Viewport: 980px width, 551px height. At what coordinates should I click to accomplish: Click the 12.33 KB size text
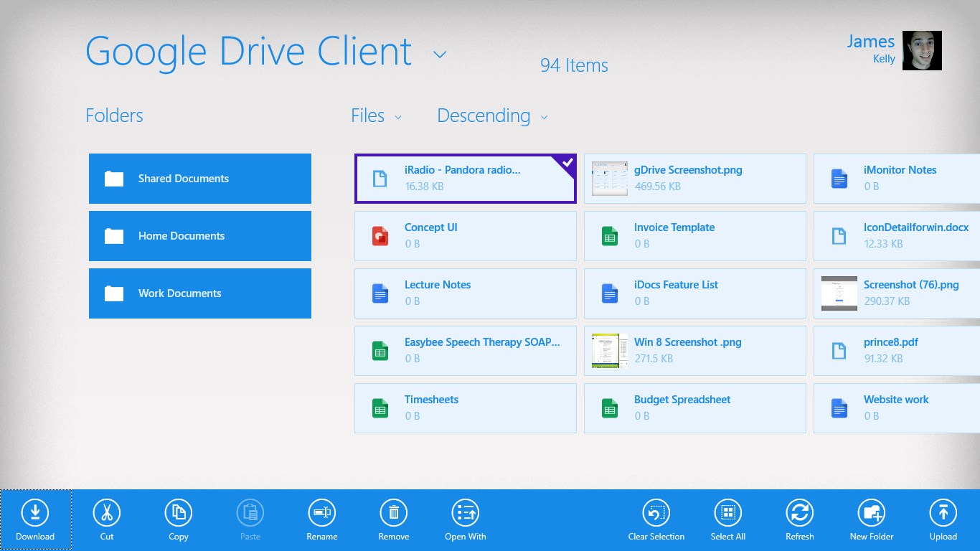(x=883, y=244)
